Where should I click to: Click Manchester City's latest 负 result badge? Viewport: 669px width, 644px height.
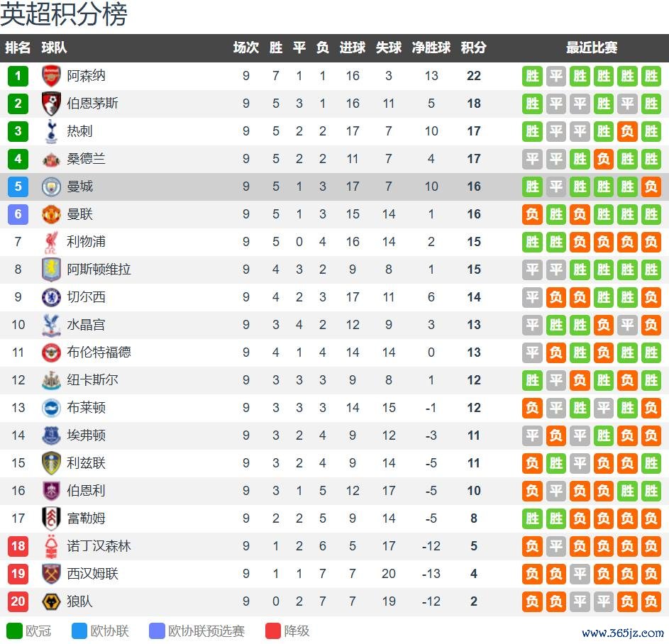click(x=651, y=187)
